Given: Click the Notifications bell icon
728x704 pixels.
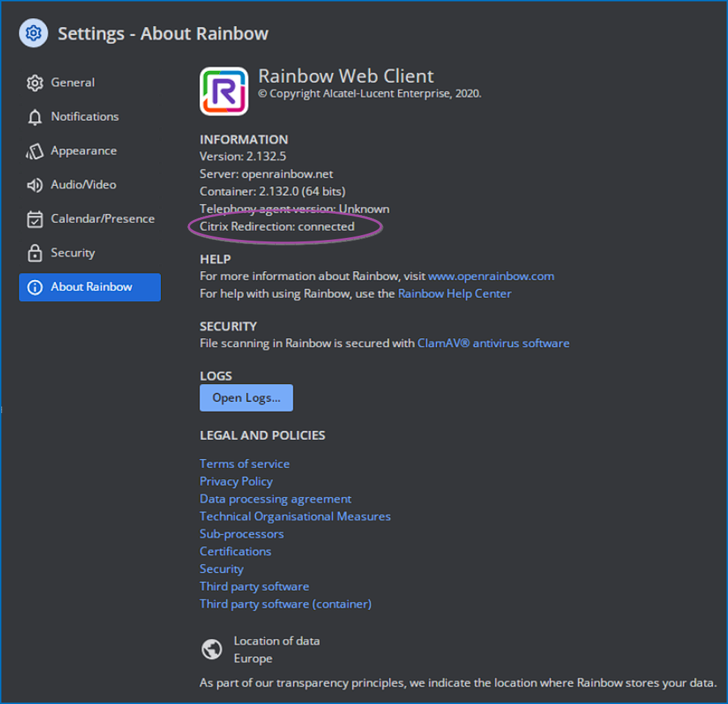Looking at the screenshot, I should 35,118.
